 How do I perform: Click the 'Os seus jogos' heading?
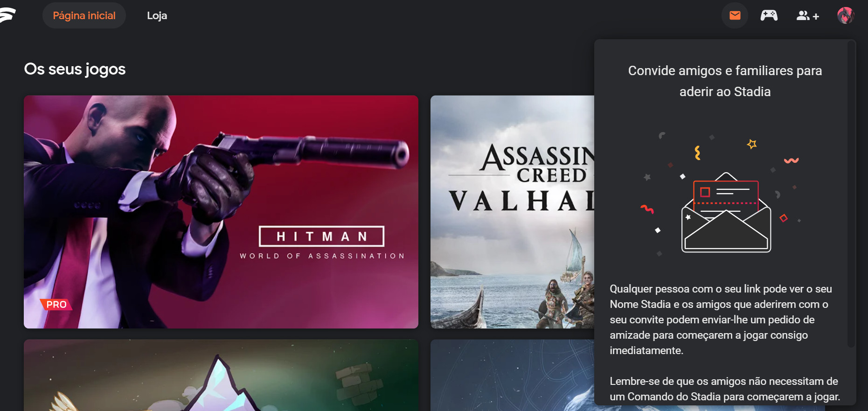tap(75, 69)
